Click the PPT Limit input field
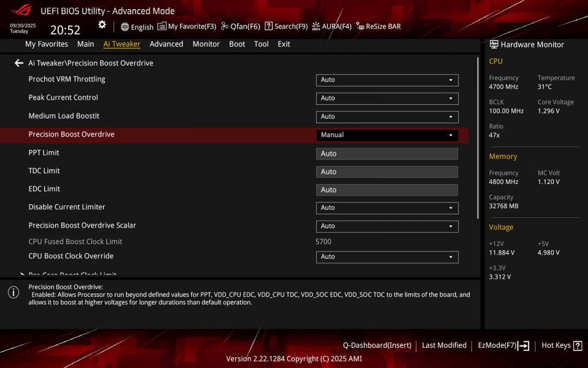The width and height of the screenshot is (588, 368). 387,153
